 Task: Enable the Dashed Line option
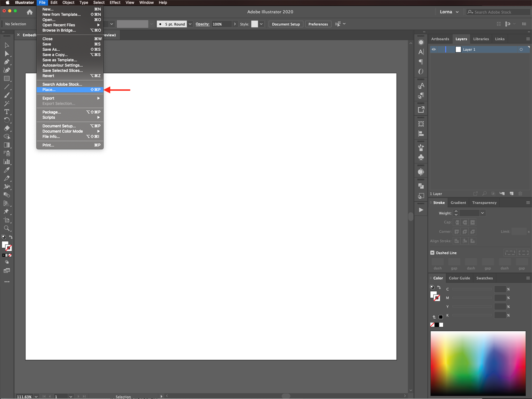[432, 253]
